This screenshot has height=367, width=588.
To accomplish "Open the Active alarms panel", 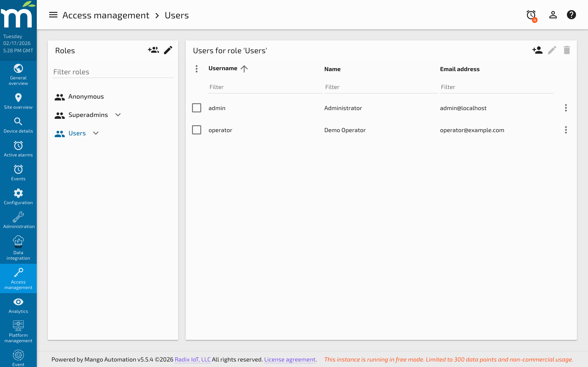I will (18, 149).
